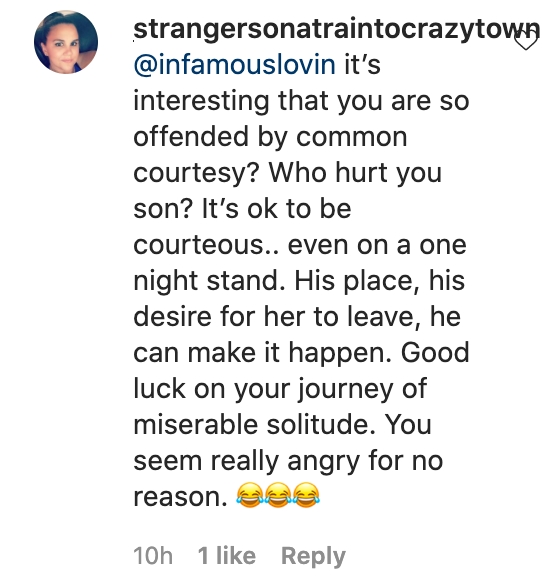Image resolution: width=550 pixels, height=584 pixels.
Task: Click the middle laughing-crying emoji
Action: tap(278, 495)
